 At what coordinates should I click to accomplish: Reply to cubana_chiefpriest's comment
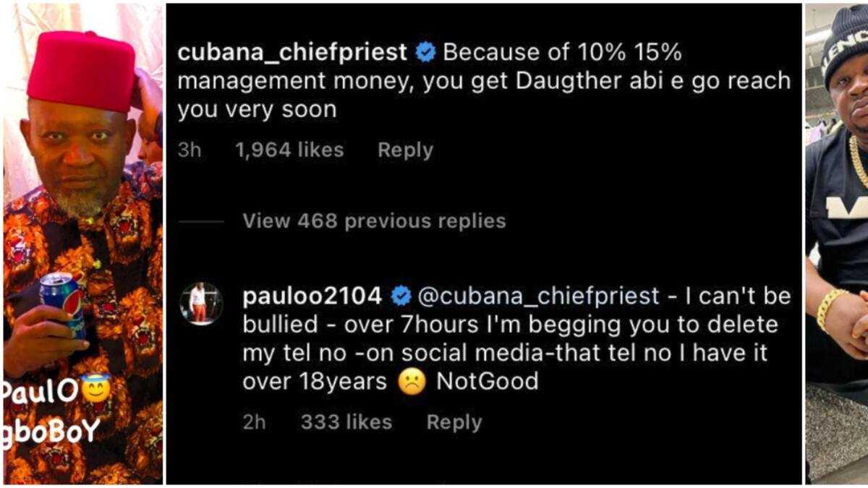point(405,150)
